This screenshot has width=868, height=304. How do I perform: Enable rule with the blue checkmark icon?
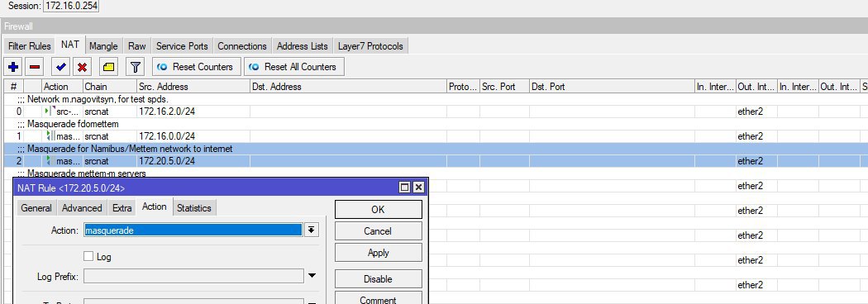(61, 67)
